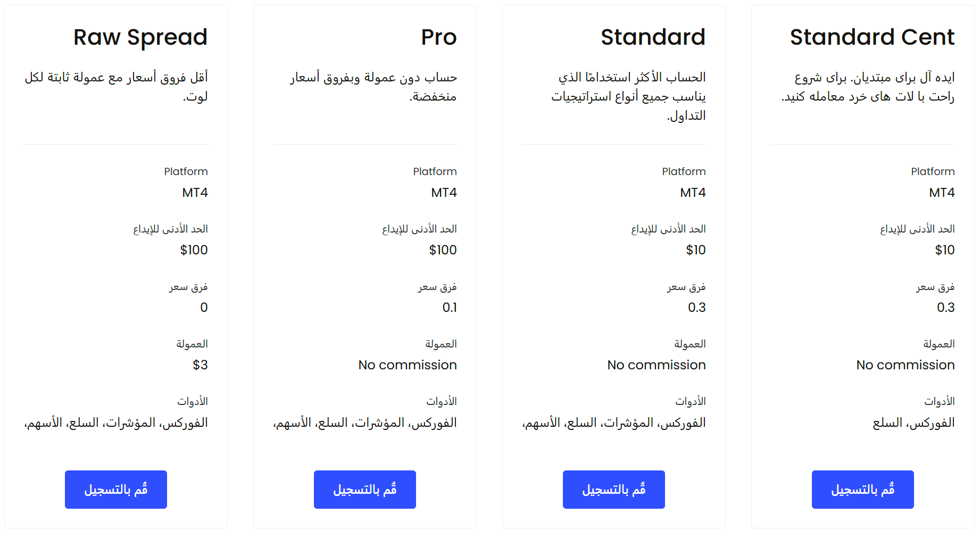The width and height of the screenshot is (980, 538).
Task: Click the Standard account description paragraph
Action: (x=628, y=96)
